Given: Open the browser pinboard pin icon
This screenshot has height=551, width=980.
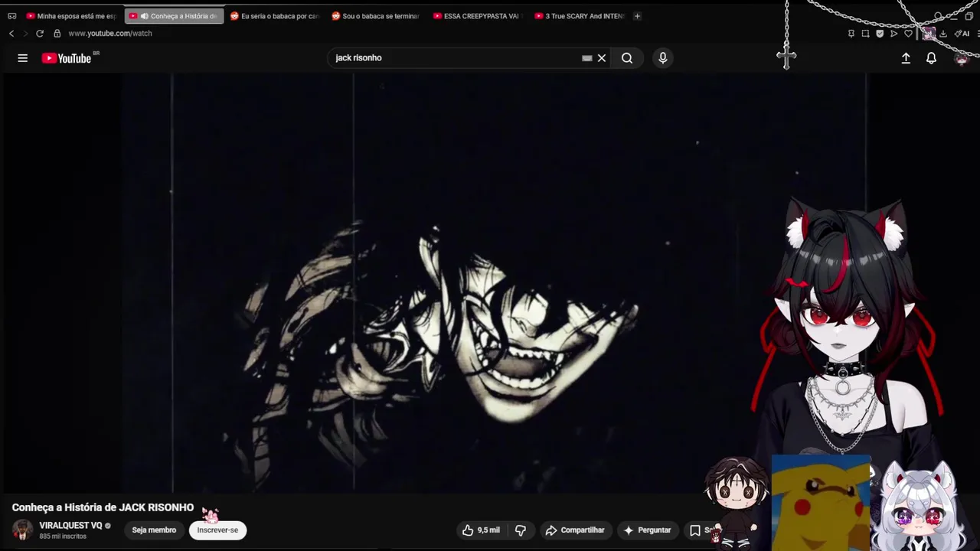Looking at the screenshot, I should [x=851, y=34].
